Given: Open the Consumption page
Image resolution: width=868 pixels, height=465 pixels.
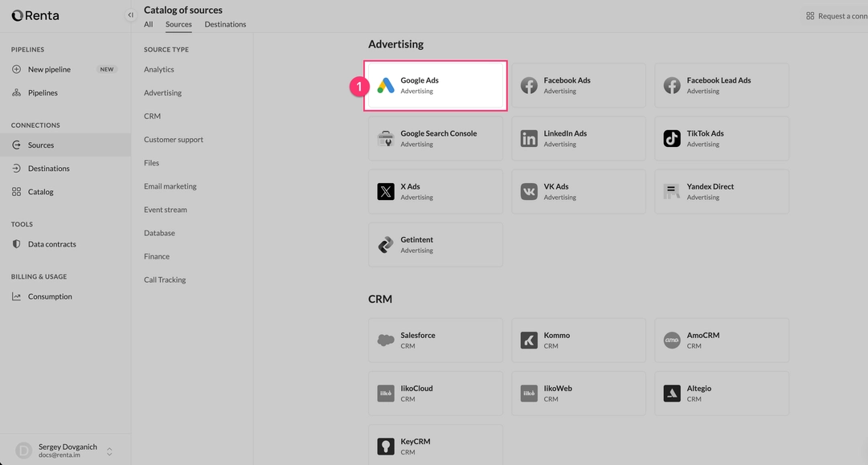Looking at the screenshot, I should (x=50, y=296).
